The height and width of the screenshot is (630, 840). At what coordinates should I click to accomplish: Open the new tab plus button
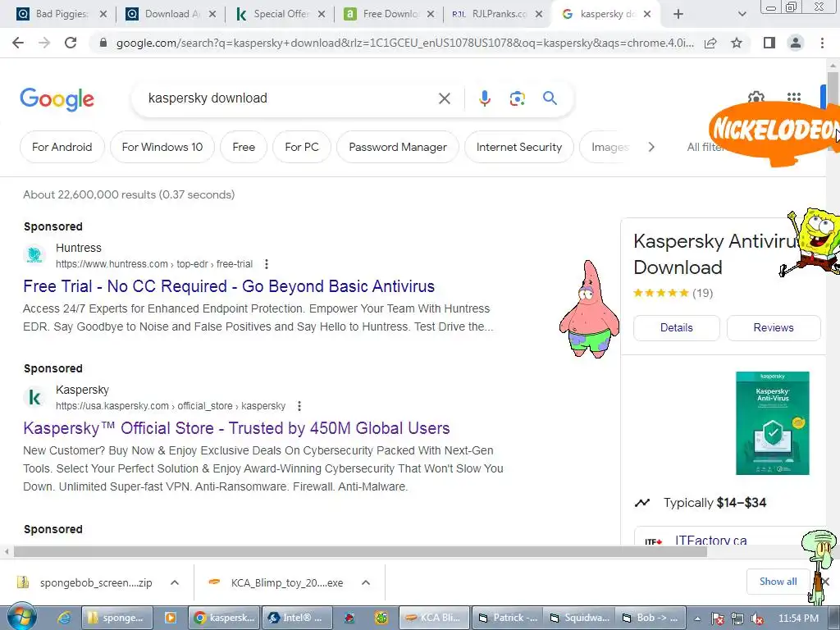[x=678, y=14]
